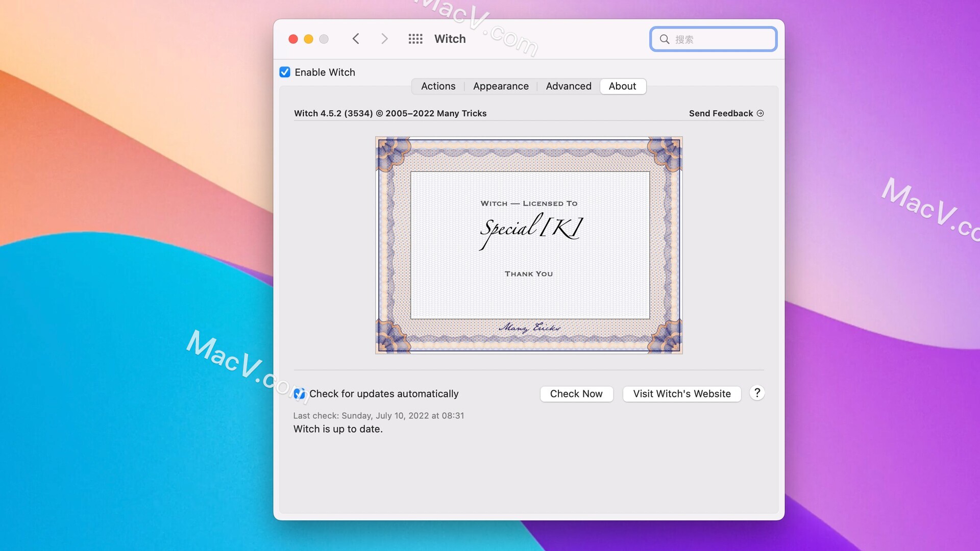Click the Send Feedback info circle icon
Image resolution: width=980 pixels, height=551 pixels.
tap(760, 113)
